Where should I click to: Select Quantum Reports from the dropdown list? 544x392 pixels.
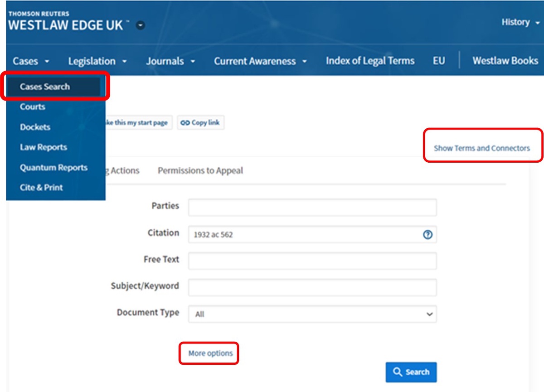[x=53, y=167]
